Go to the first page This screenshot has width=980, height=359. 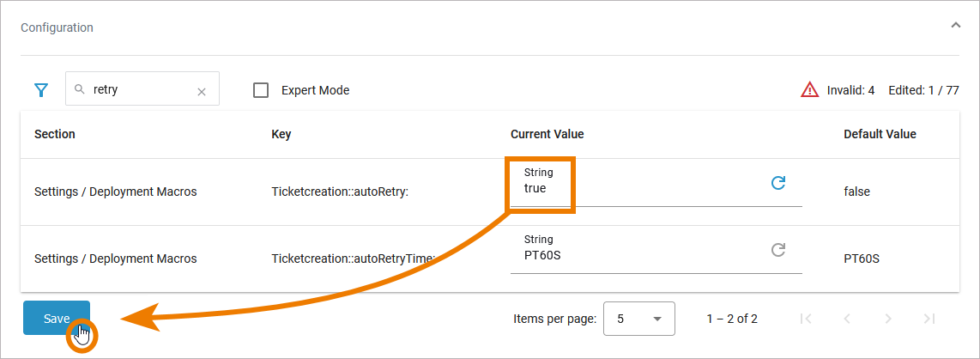805,319
